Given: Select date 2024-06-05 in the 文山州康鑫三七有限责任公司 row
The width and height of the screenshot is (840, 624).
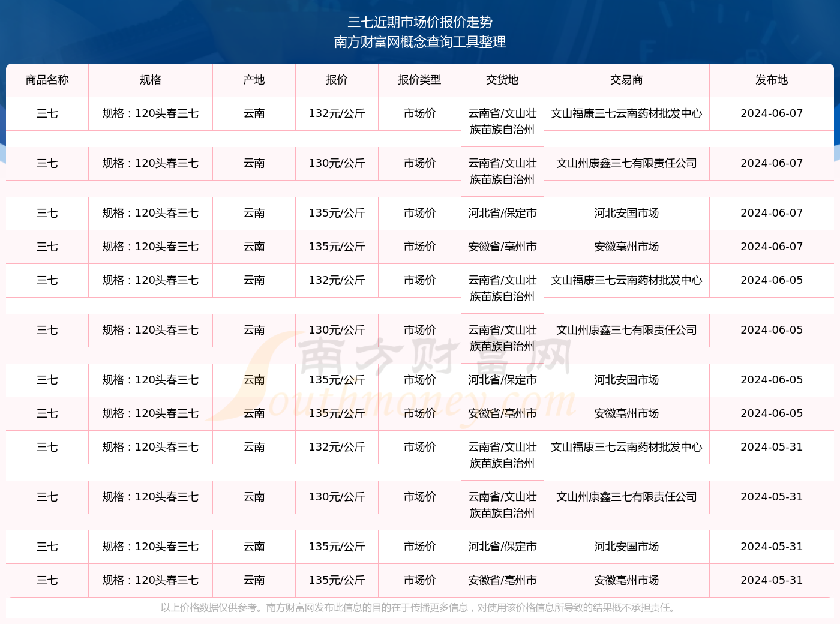Looking at the screenshot, I should coord(772,330).
